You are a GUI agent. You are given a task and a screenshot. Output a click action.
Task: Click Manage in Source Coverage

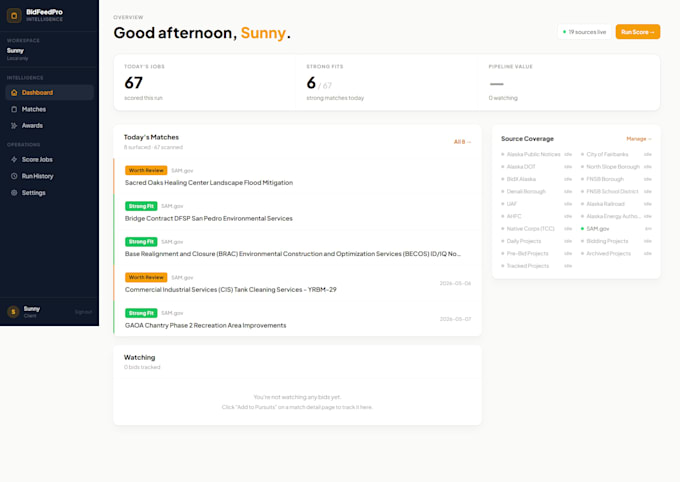point(639,139)
